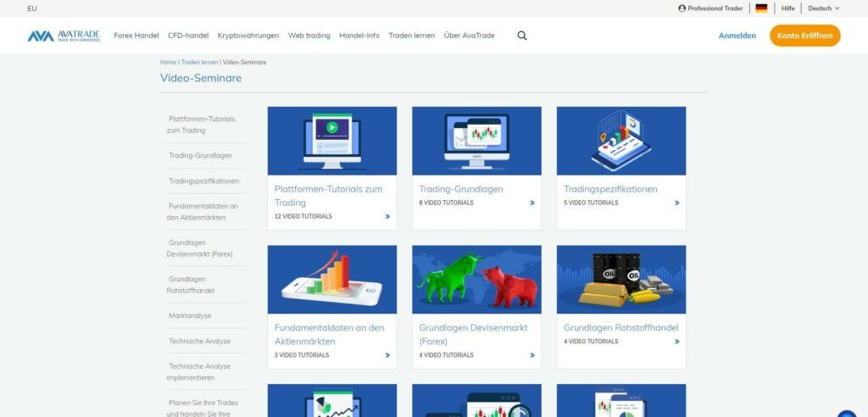The height and width of the screenshot is (417, 868).
Task: Go to Traden lernen breadcrumb
Action: [x=199, y=62]
